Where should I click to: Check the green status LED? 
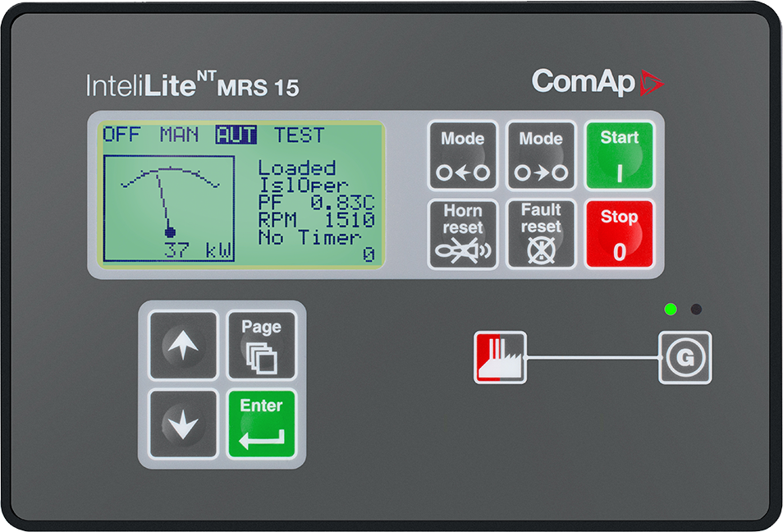click(670, 310)
